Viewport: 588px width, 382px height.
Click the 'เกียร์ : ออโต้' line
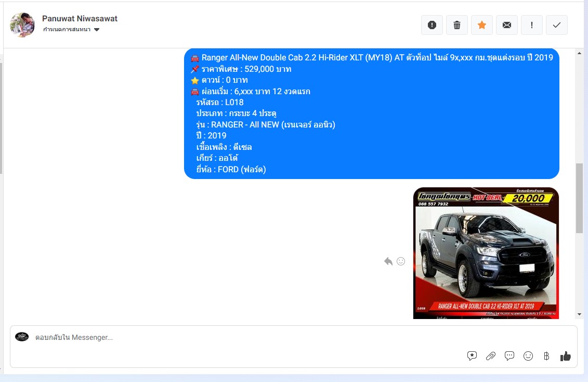click(217, 158)
